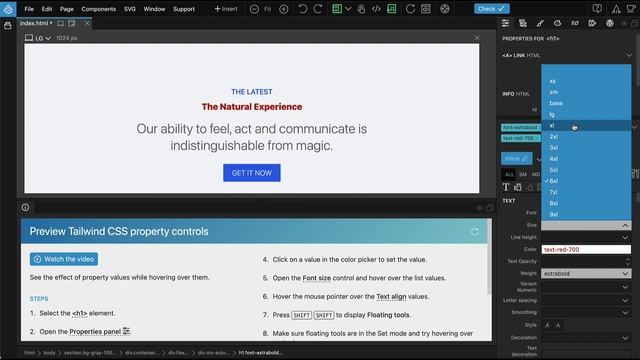
Task: Click the green music note page icon
Action: (391, 9)
